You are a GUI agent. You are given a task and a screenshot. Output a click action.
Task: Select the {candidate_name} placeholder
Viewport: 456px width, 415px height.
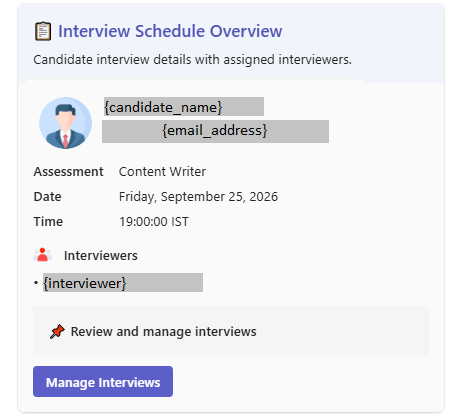(184, 107)
